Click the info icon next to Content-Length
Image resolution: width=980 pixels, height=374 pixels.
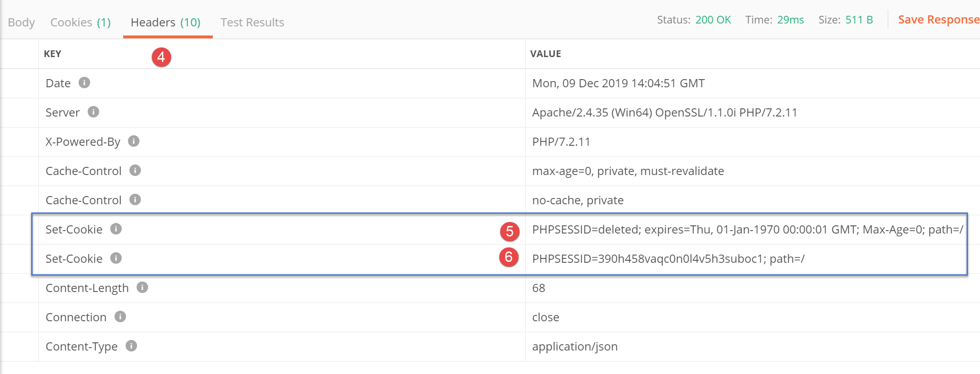tap(142, 287)
